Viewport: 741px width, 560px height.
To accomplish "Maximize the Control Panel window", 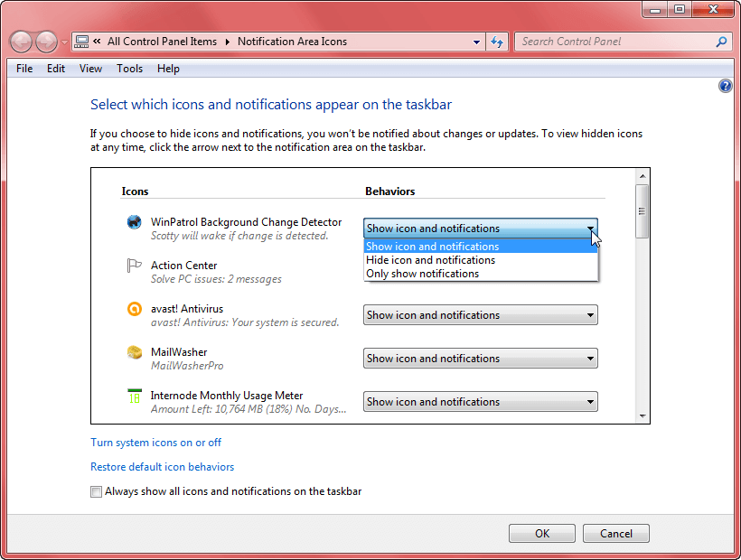I will 679,9.
